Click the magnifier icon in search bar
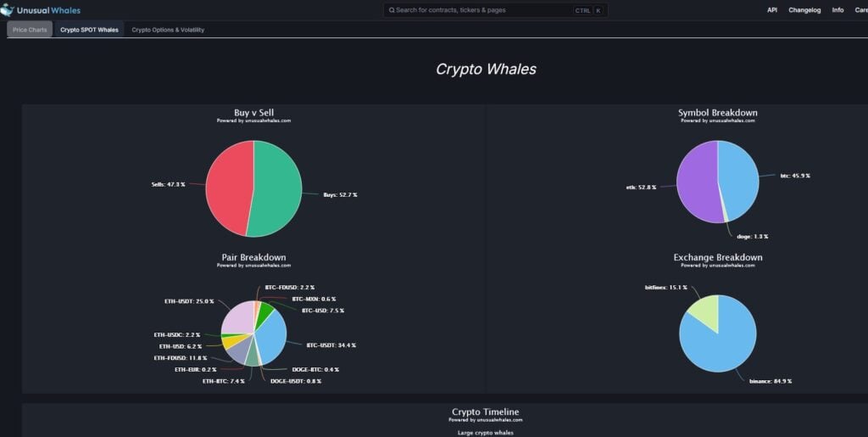The image size is (868, 437). [390, 10]
